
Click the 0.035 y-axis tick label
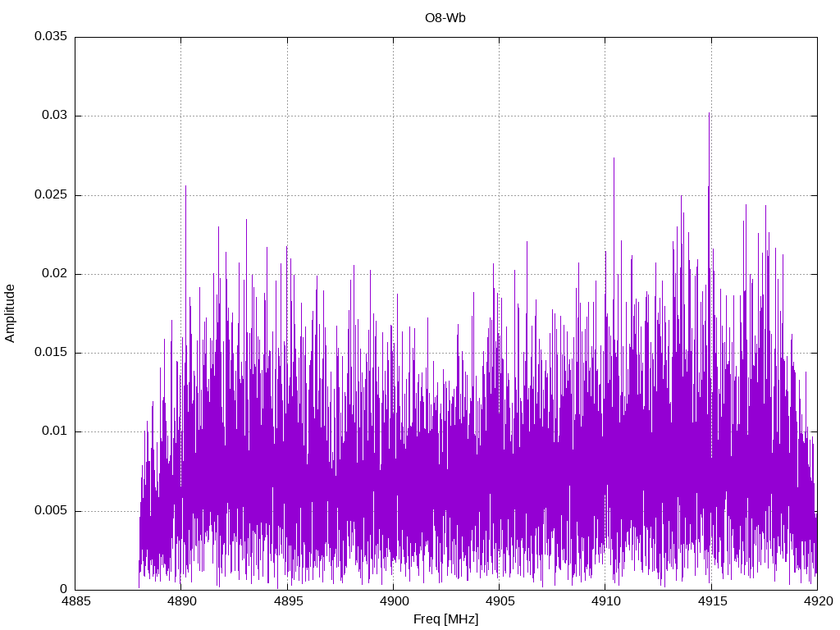50,37
